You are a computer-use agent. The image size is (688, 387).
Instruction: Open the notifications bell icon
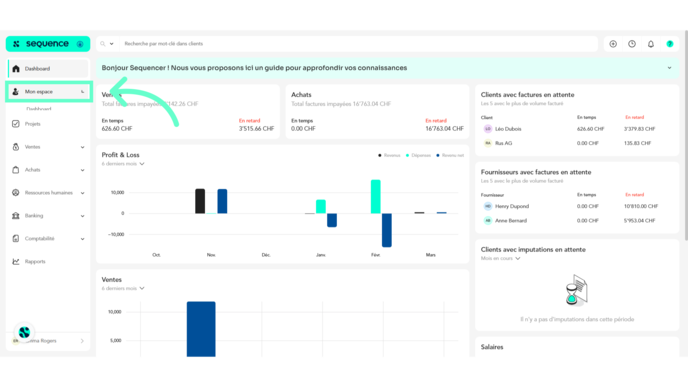click(651, 44)
